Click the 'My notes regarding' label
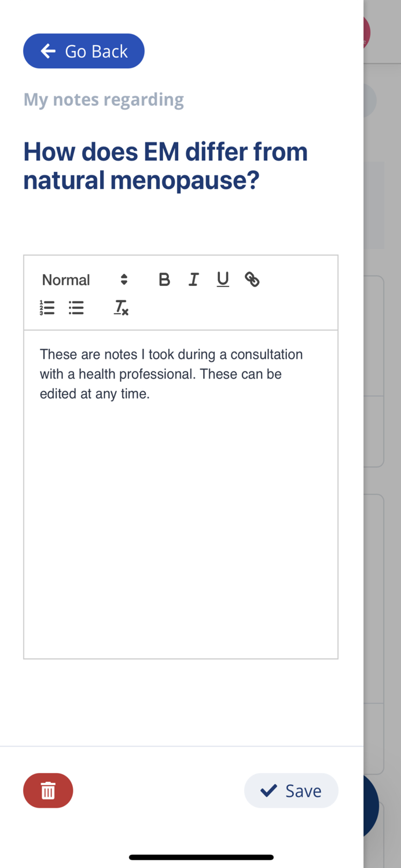Image resolution: width=401 pixels, height=868 pixels. 104,100
